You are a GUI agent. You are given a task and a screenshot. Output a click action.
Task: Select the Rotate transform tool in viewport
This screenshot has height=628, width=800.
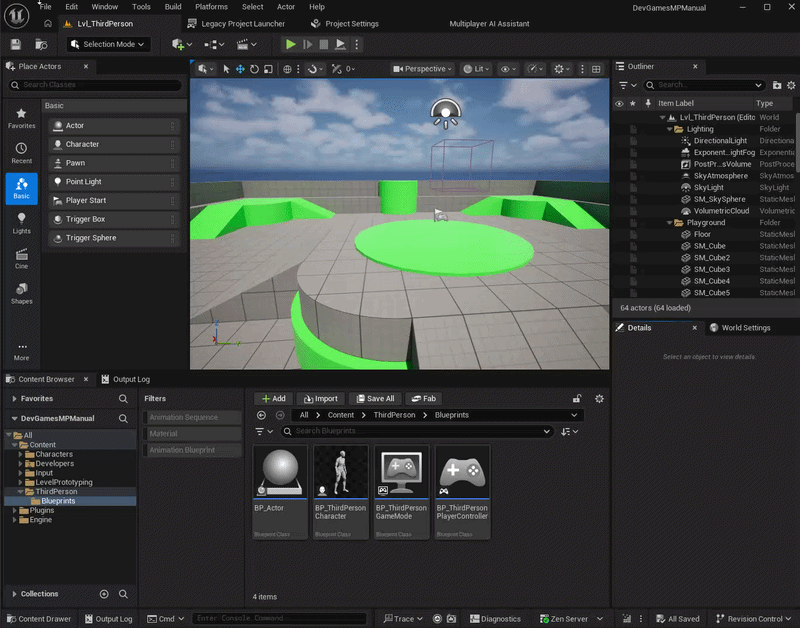[x=254, y=69]
